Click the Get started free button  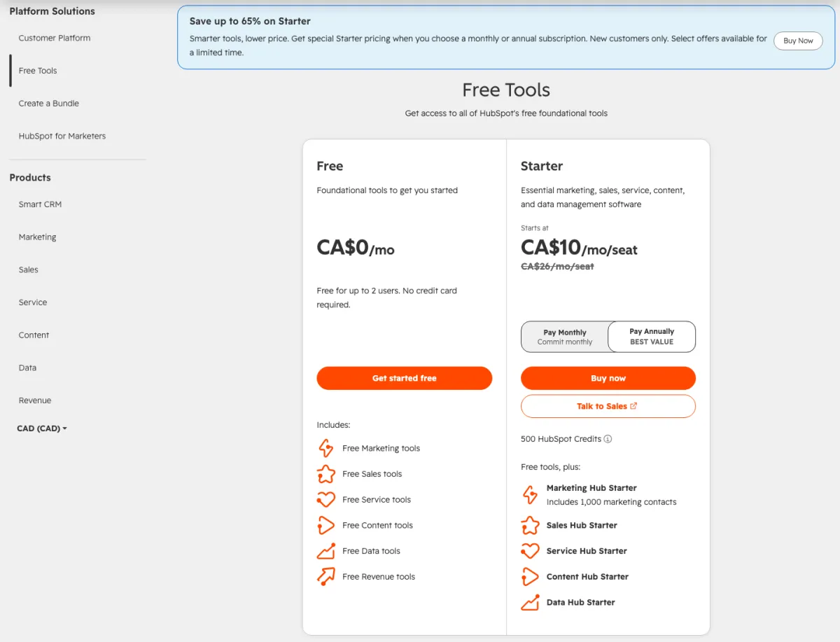tap(405, 378)
